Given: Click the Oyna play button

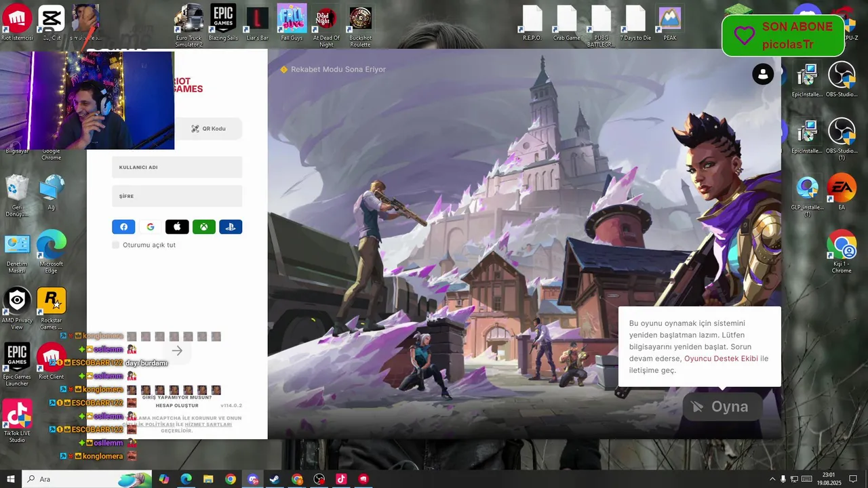Looking at the screenshot, I should 722,407.
